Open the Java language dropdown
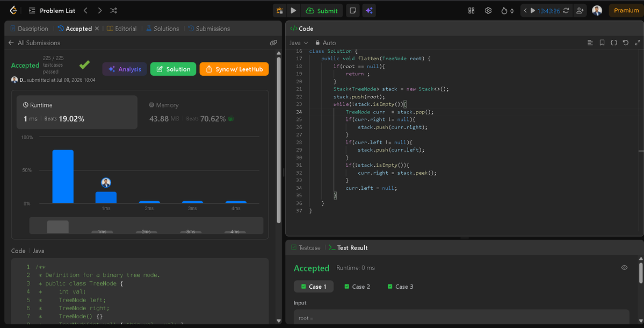The width and height of the screenshot is (644, 328). tap(299, 42)
